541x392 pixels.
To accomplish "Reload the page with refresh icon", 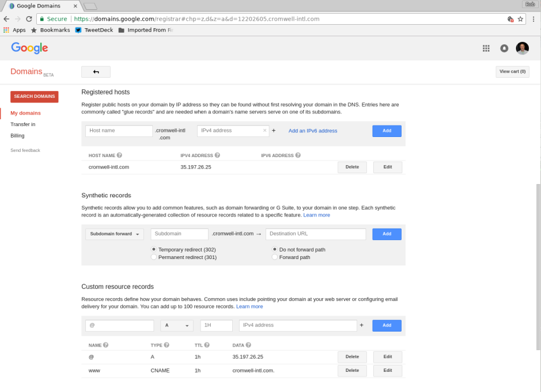I will click(x=29, y=19).
